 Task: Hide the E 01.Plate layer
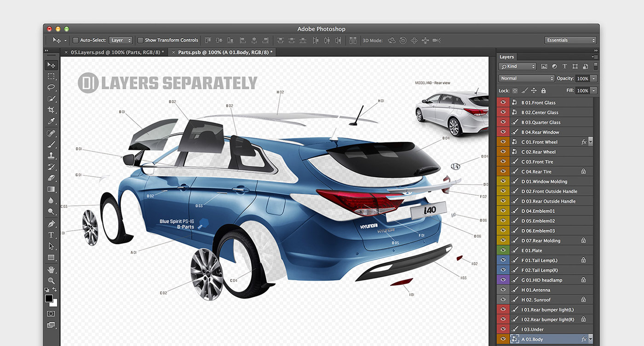(503, 250)
